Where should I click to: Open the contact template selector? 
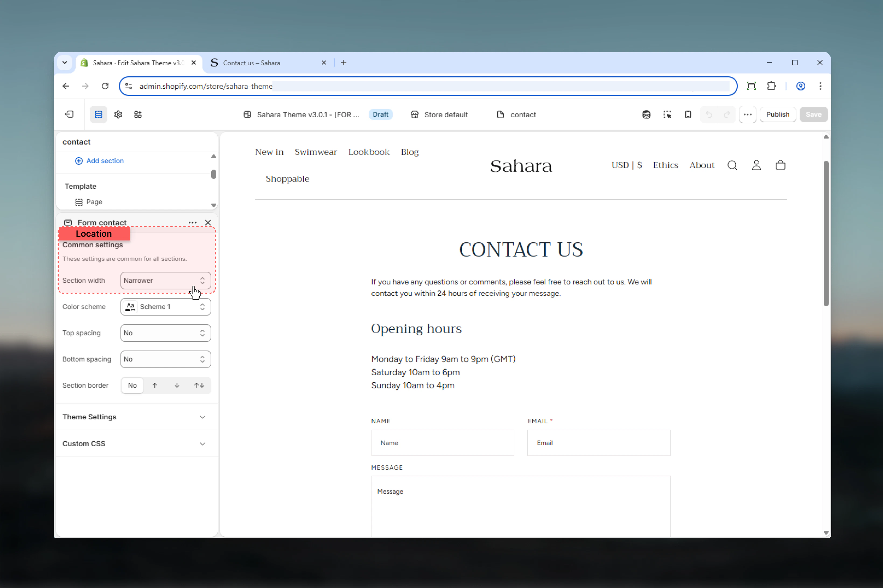[x=516, y=115]
